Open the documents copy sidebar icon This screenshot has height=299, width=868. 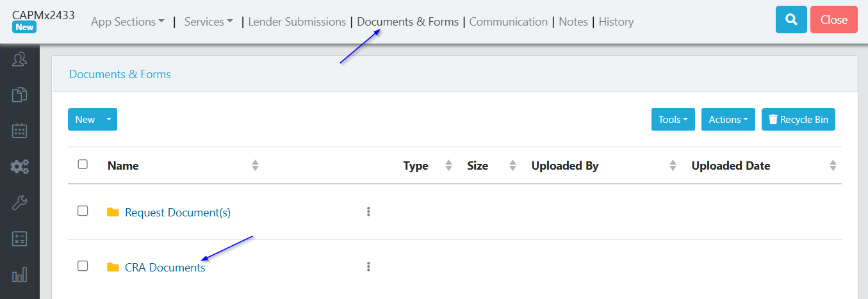point(20,95)
